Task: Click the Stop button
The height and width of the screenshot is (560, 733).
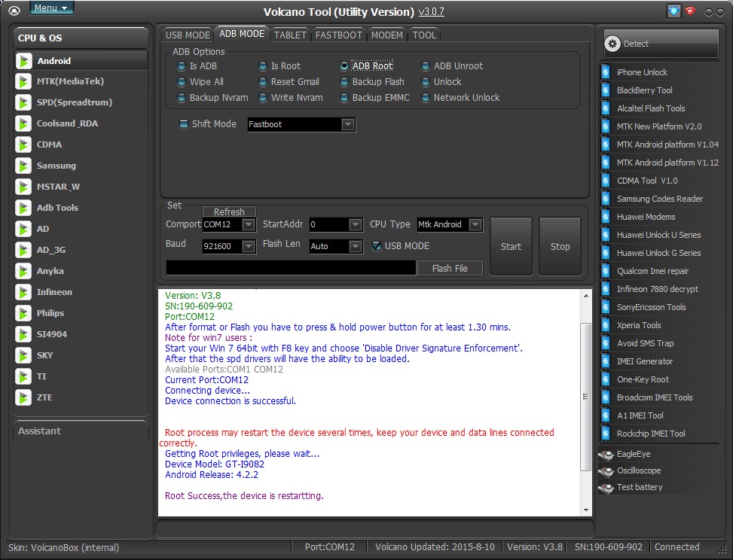Action: pos(560,246)
